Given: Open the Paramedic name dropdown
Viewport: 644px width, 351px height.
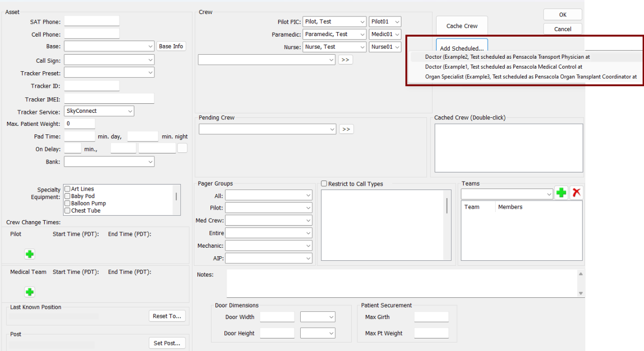Looking at the screenshot, I should (334, 34).
